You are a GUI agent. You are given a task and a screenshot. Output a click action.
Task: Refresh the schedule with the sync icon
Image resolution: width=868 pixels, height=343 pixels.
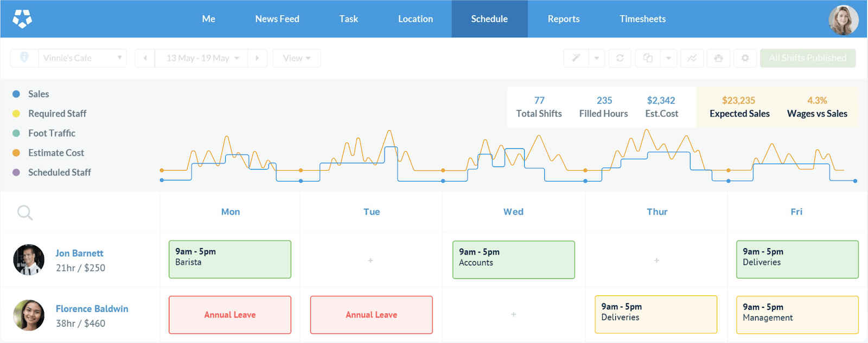click(x=620, y=58)
